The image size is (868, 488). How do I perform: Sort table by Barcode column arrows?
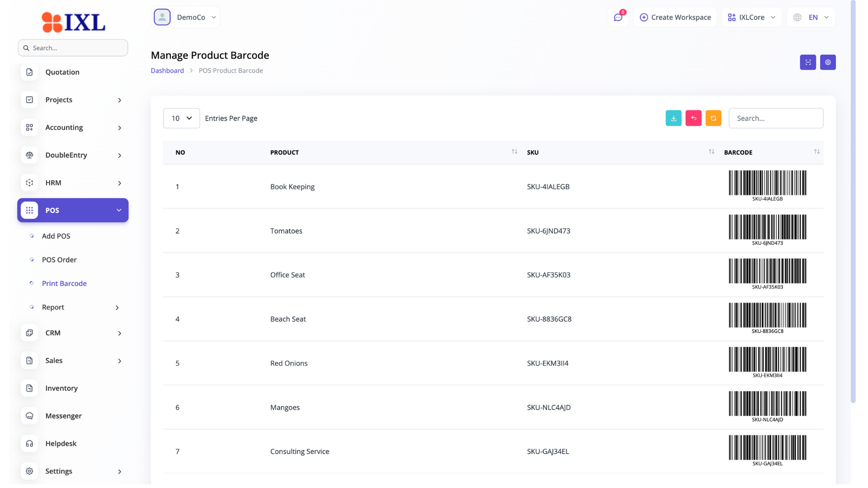pyautogui.click(x=817, y=152)
